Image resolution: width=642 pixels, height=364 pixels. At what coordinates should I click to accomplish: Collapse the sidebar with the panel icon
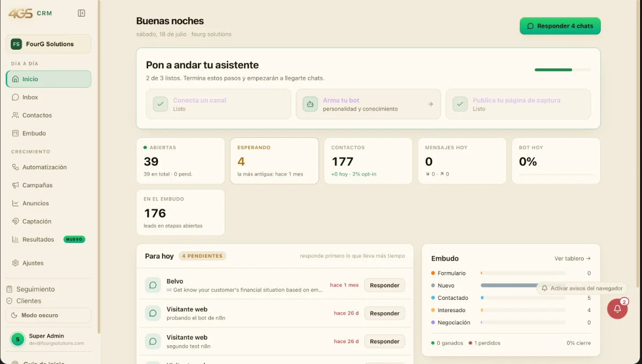coord(81,13)
